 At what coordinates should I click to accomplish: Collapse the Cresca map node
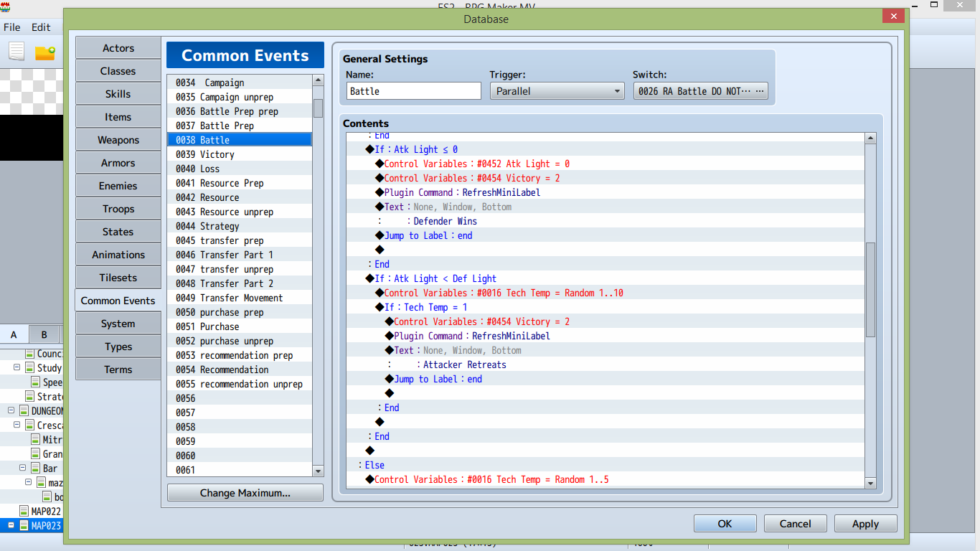coord(17,425)
